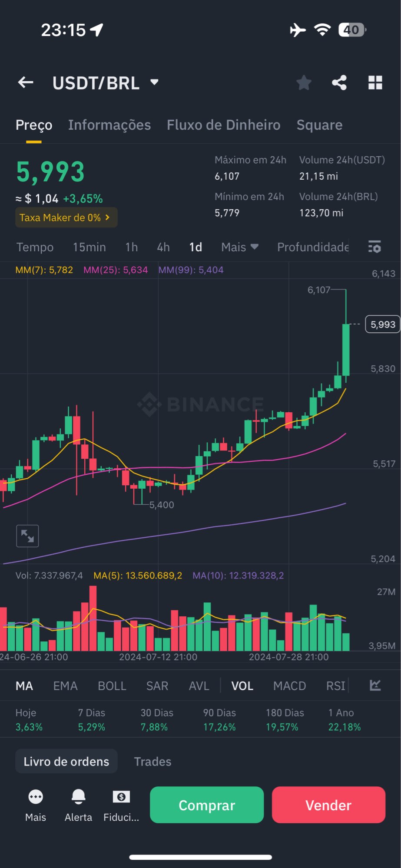The width and height of the screenshot is (401, 868).
Task: Toggle the MACD sub-indicator
Action: (290, 686)
